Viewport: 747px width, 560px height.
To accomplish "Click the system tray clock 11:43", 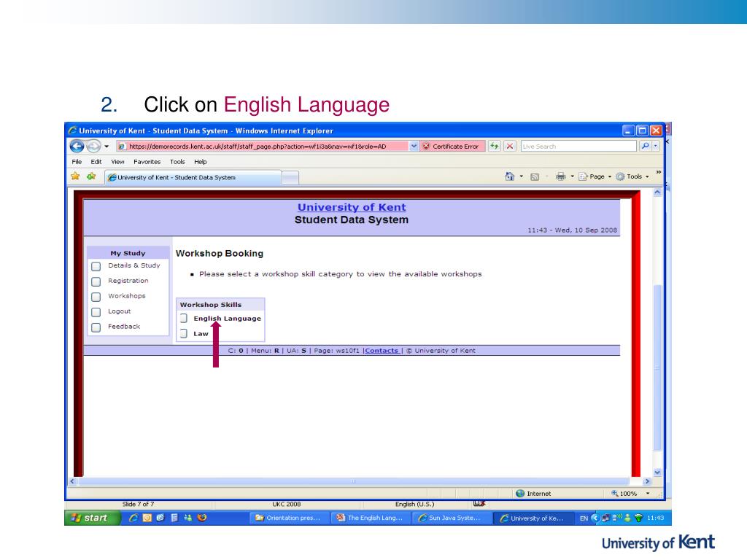I will click(656, 518).
